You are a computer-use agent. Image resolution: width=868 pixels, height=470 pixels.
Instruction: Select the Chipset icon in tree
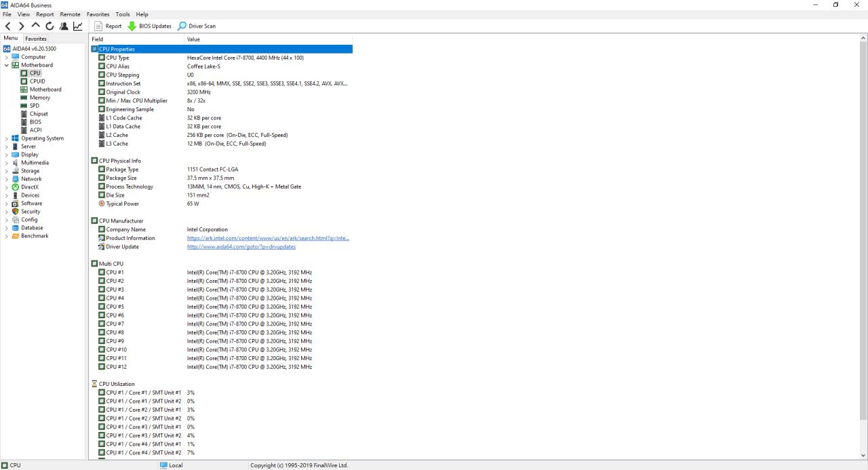[24, 114]
